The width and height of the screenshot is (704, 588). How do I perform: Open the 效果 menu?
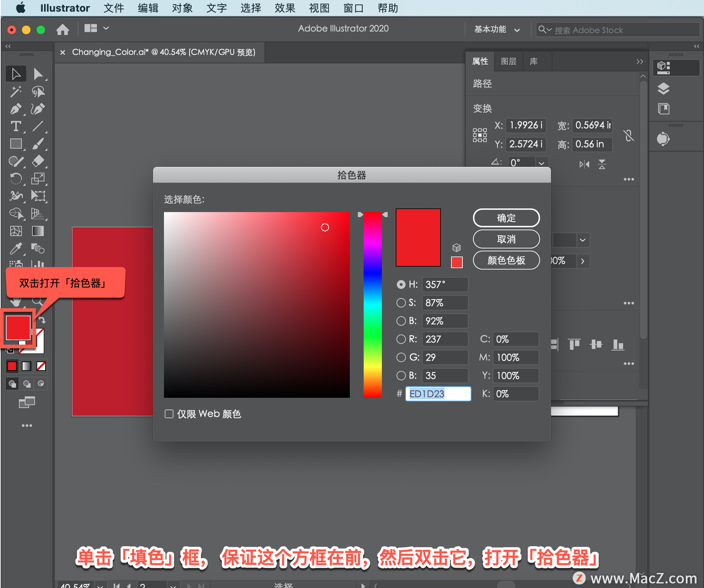click(x=285, y=8)
